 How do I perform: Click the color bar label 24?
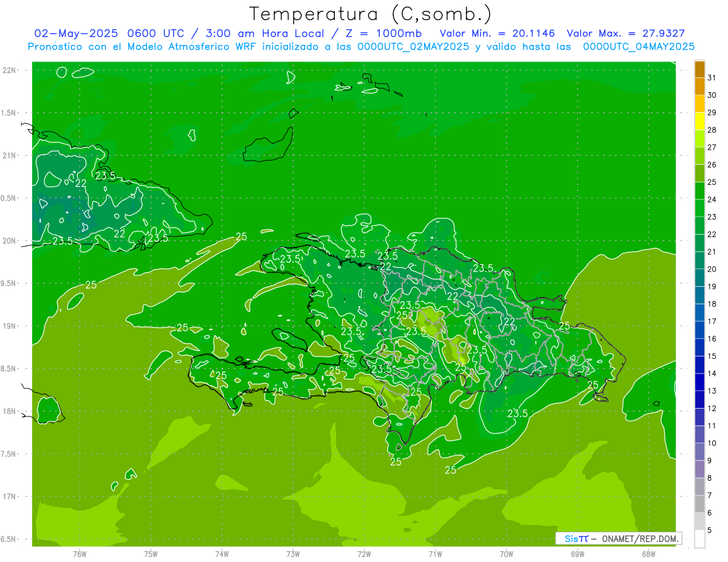712,199
